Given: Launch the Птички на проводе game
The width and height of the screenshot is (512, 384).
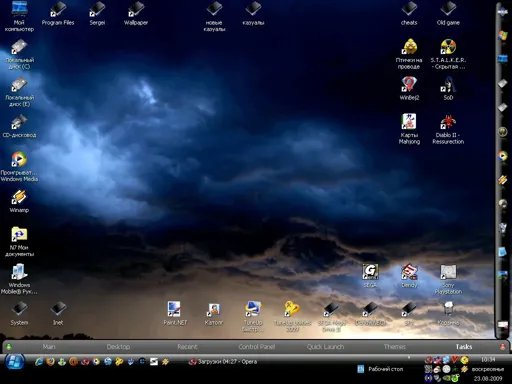Looking at the screenshot, I should [x=409, y=54].
